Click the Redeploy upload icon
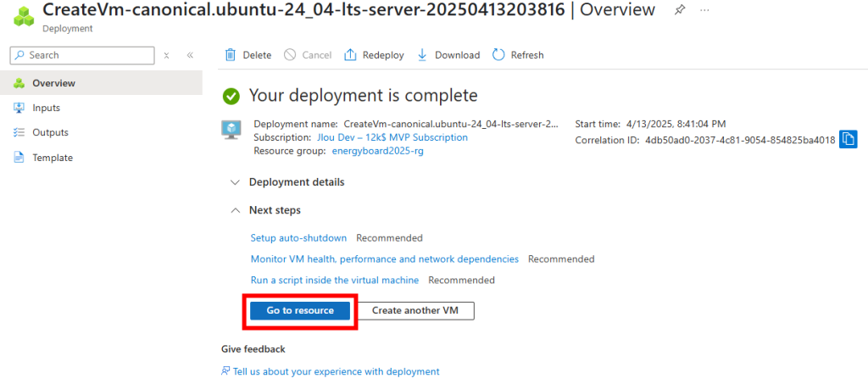 click(x=350, y=55)
